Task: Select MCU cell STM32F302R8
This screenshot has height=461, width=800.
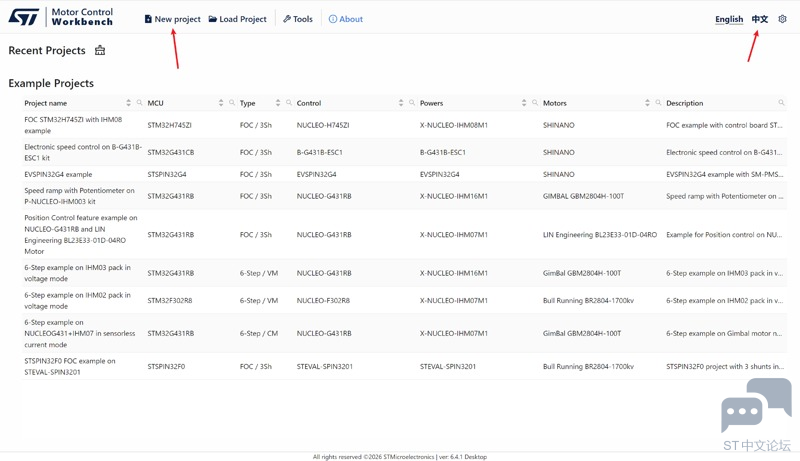Action: click(170, 300)
